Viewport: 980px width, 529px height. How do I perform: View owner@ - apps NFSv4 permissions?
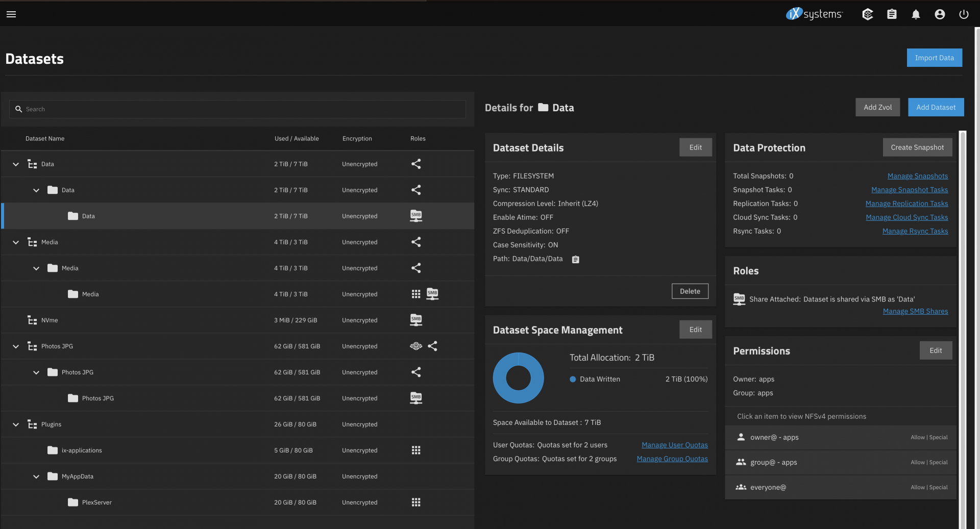click(840, 437)
